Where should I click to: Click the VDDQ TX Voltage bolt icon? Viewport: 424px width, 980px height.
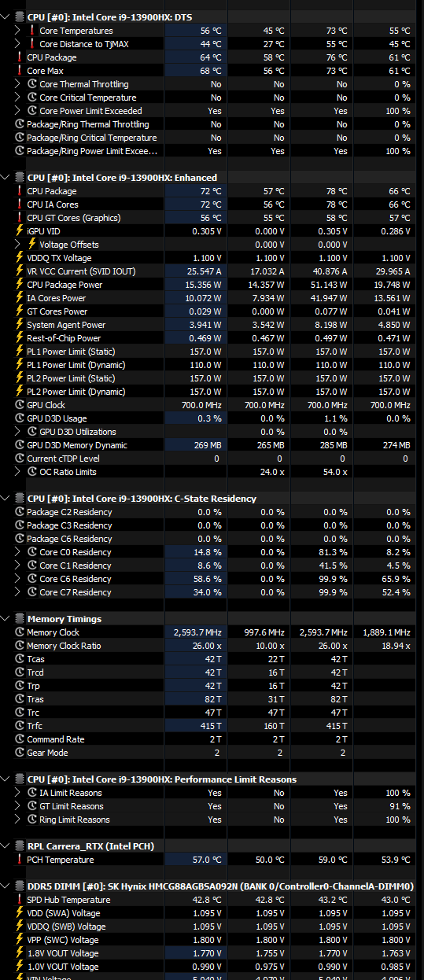coord(20,258)
